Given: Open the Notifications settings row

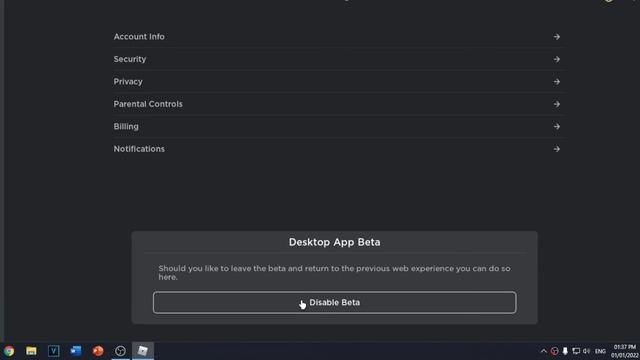Looking at the screenshot, I should (337, 149).
